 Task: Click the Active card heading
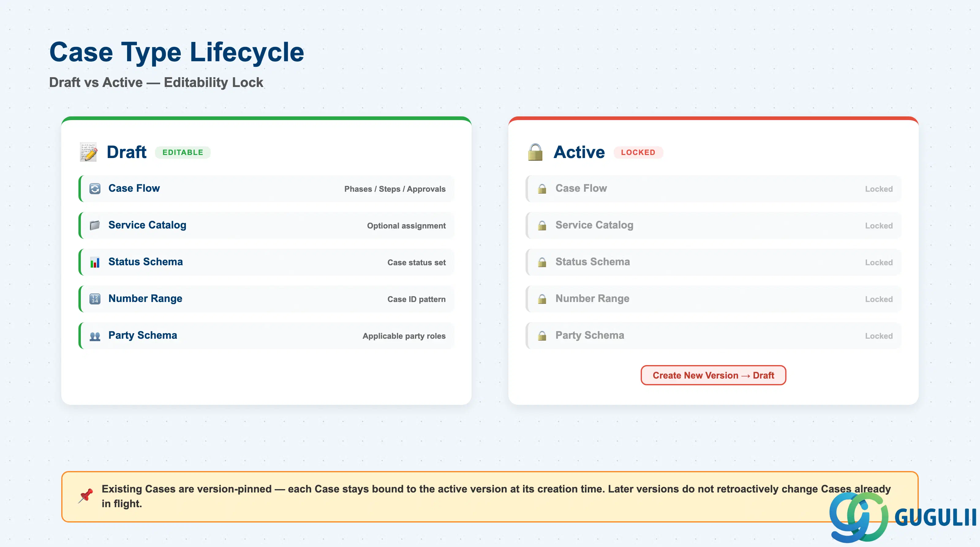point(579,152)
